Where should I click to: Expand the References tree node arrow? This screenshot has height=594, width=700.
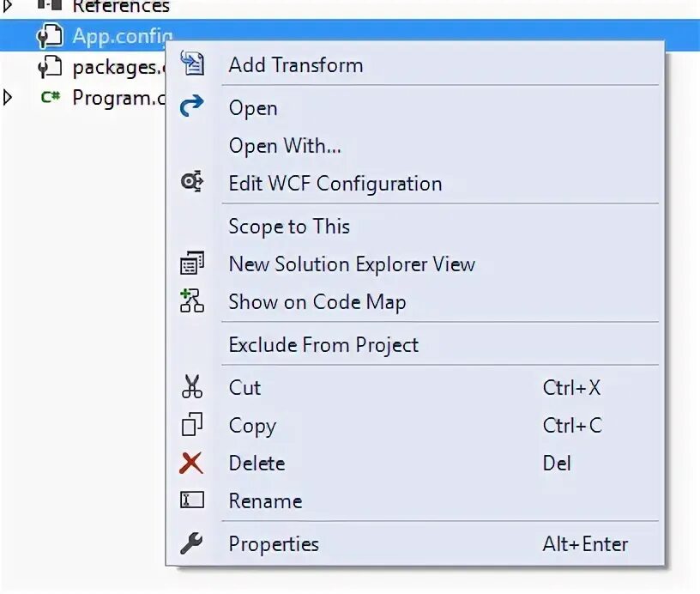(x=7, y=5)
